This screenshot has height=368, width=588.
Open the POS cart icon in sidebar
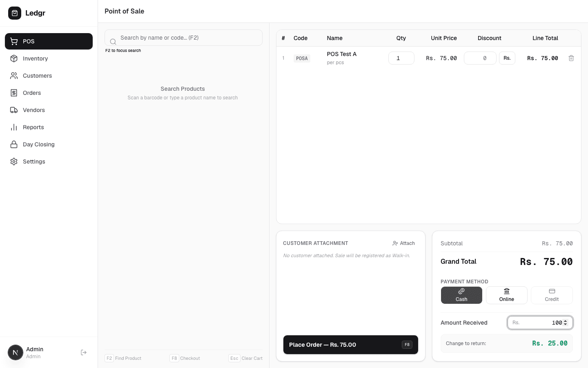tap(14, 41)
